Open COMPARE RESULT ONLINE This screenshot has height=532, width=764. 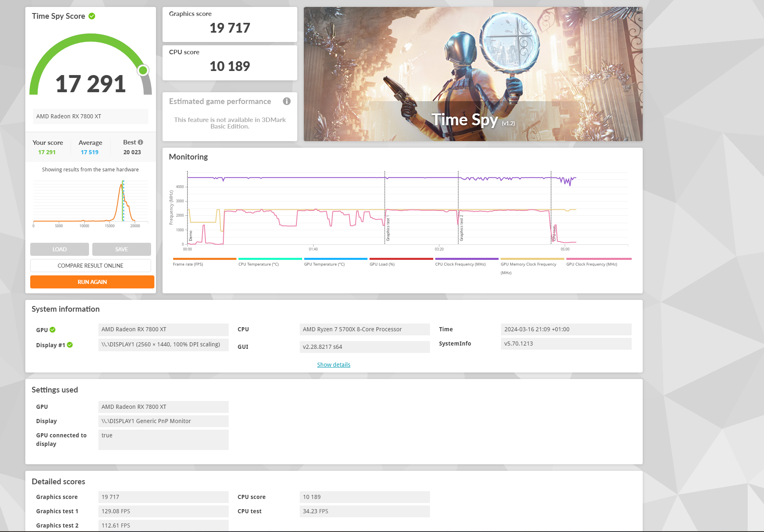click(x=91, y=266)
